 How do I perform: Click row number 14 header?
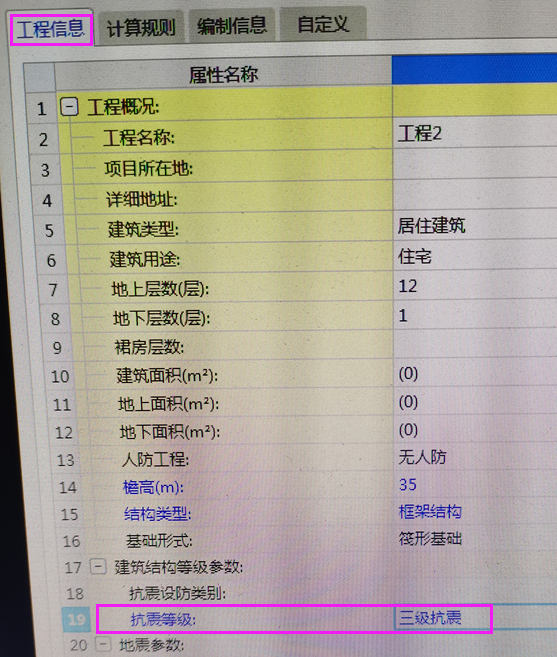tap(68, 487)
